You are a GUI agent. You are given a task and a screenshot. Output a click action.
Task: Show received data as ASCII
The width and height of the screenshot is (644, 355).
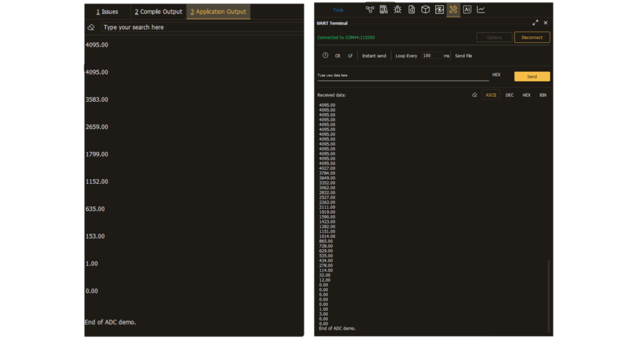coord(491,95)
